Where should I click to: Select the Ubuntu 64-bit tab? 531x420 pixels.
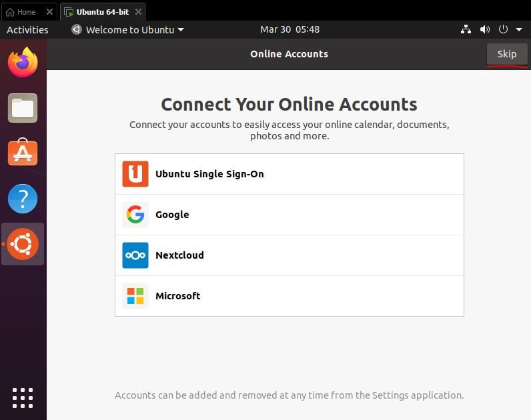click(103, 12)
